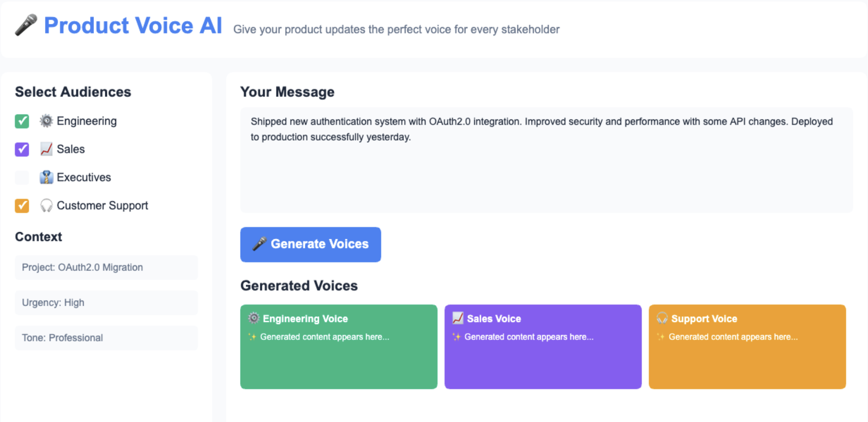Viewport: 868px width, 422px height.
Task: Select the Urgency: High context field
Action: pos(106,302)
